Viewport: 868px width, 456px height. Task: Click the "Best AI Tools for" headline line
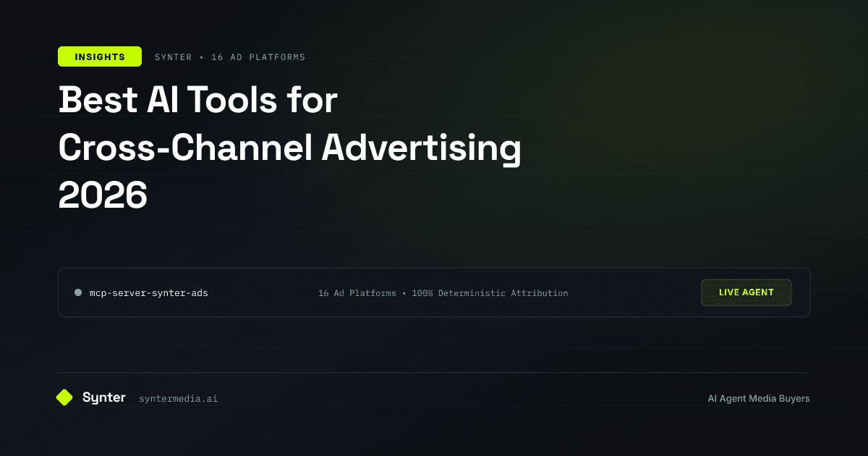198,100
